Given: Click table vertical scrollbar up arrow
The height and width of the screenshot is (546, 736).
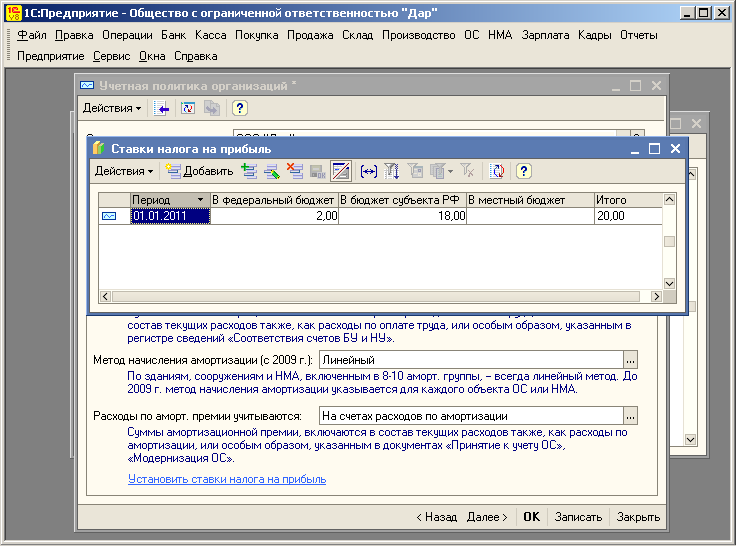Looking at the screenshot, I should click(669, 200).
